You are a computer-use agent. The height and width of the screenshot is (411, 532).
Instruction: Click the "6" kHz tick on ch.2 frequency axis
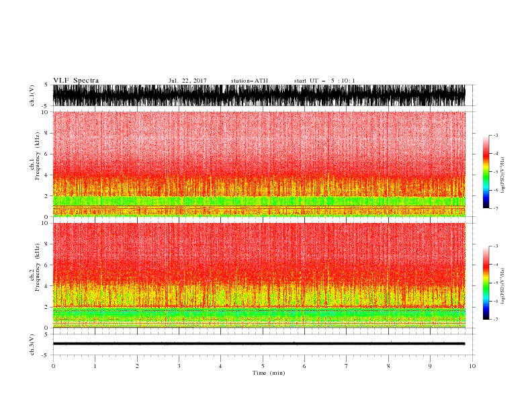click(46, 265)
